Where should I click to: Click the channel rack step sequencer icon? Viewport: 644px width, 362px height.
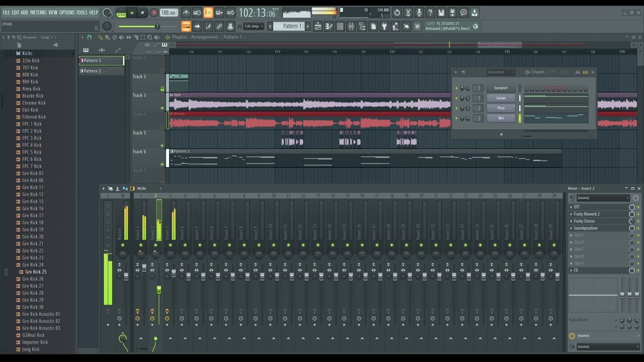586,72
